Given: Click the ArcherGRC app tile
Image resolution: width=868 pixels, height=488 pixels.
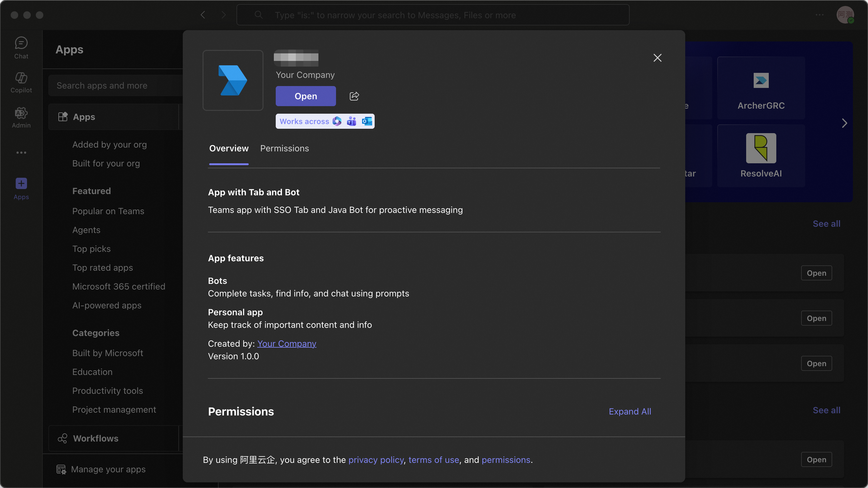Looking at the screenshot, I should (x=761, y=88).
